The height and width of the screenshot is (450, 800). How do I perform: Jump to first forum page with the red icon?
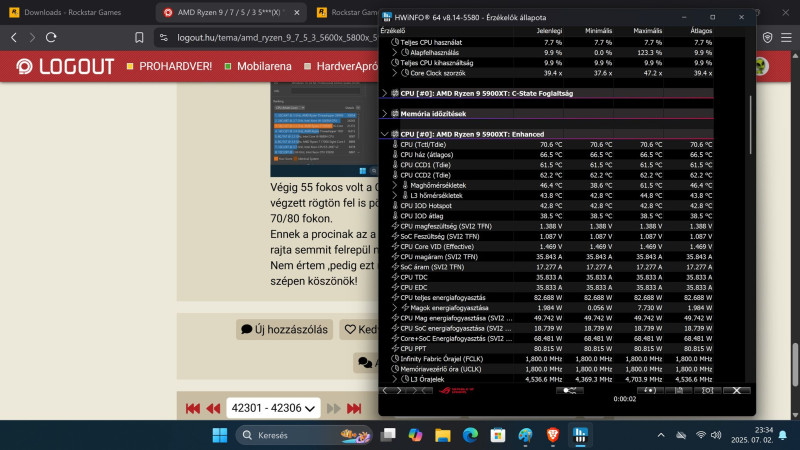[x=193, y=408]
